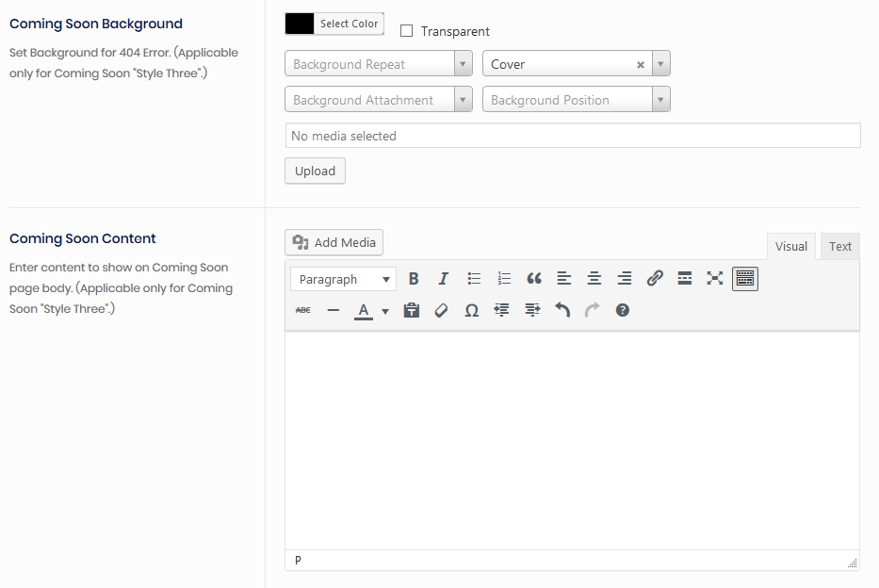
Task: Toggle the toolbar toggle (kitchen sink) button
Action: pos(745,279)
